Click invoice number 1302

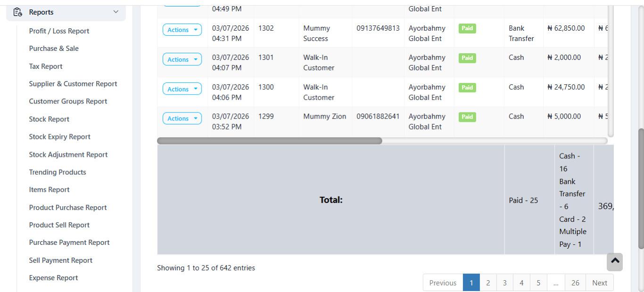point(266,28)
